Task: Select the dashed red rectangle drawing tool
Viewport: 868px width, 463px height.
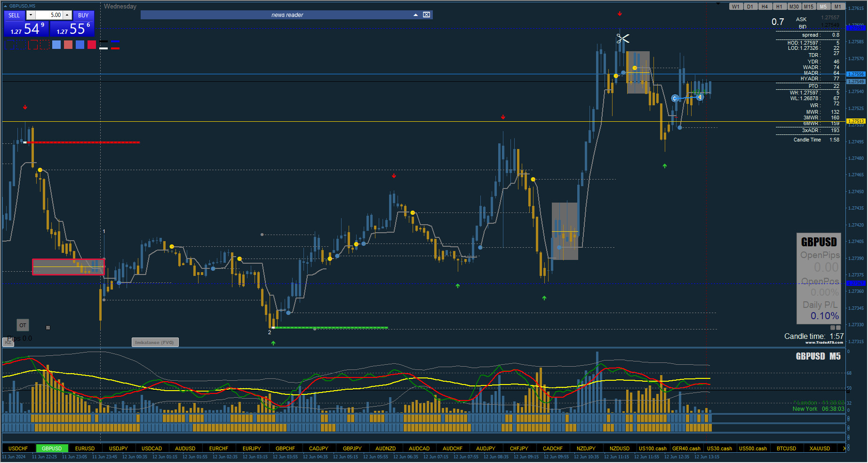Action: (x=45, y=45)
